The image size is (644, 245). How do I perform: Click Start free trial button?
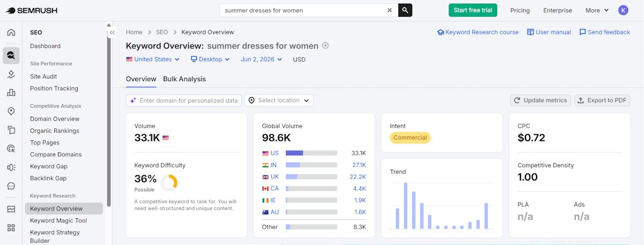pos(473,10)
